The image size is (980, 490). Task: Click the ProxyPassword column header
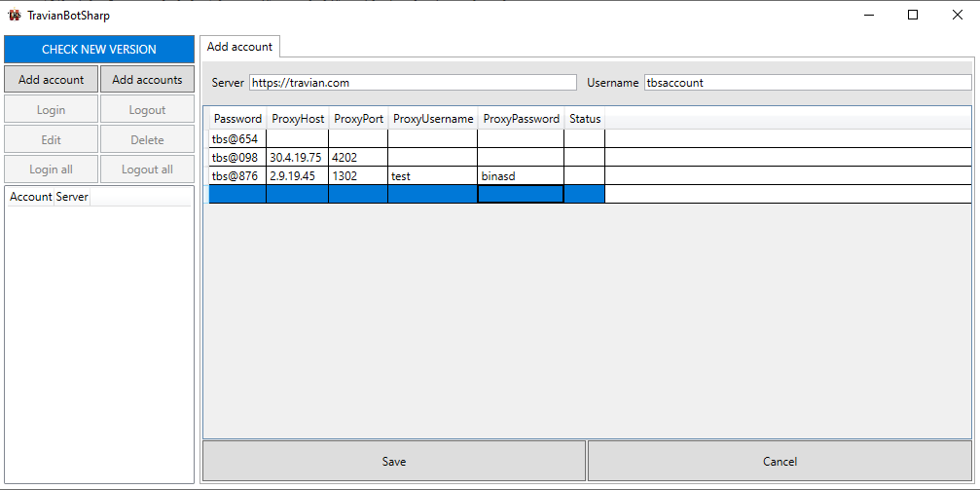522,119
